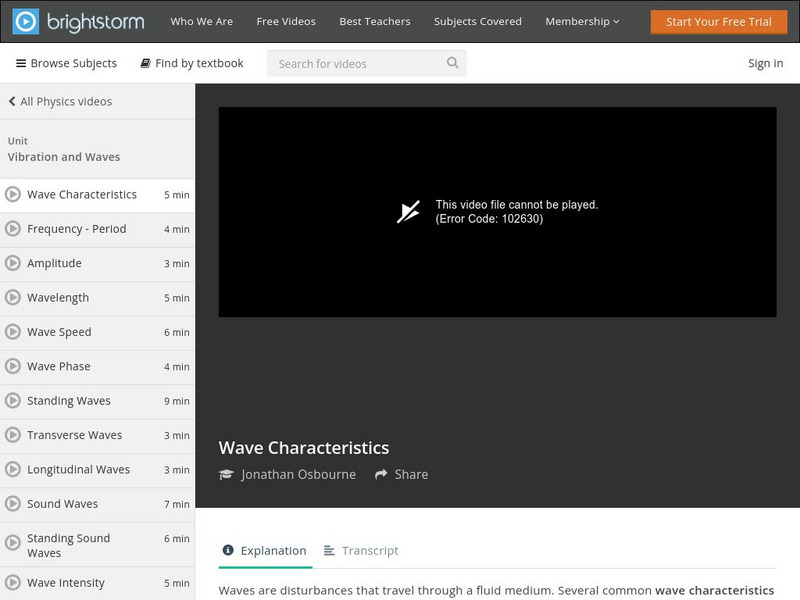Open the Who We Are menu
Screen dimensions: 800x600
(203, 20)
